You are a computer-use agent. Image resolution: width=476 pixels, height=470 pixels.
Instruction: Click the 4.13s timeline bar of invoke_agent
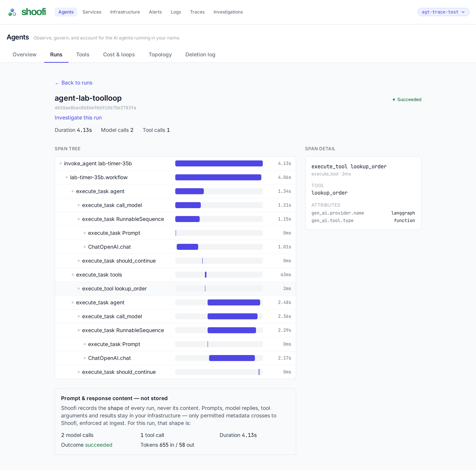pos(219,164)
